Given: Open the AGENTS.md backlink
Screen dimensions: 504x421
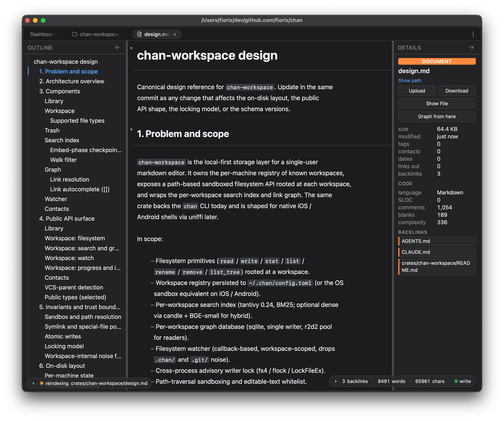Looking at the screenshot, I should point(437,241).
